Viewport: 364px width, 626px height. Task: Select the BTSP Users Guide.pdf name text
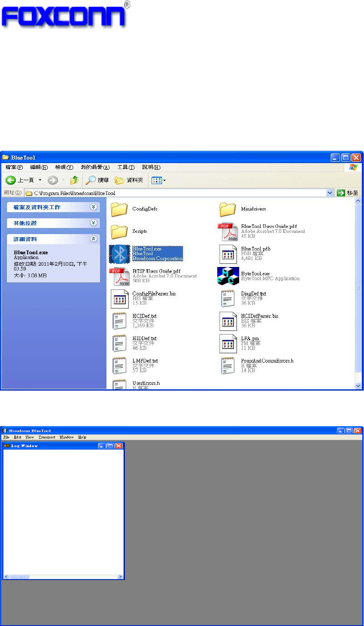tap(156, 271)
